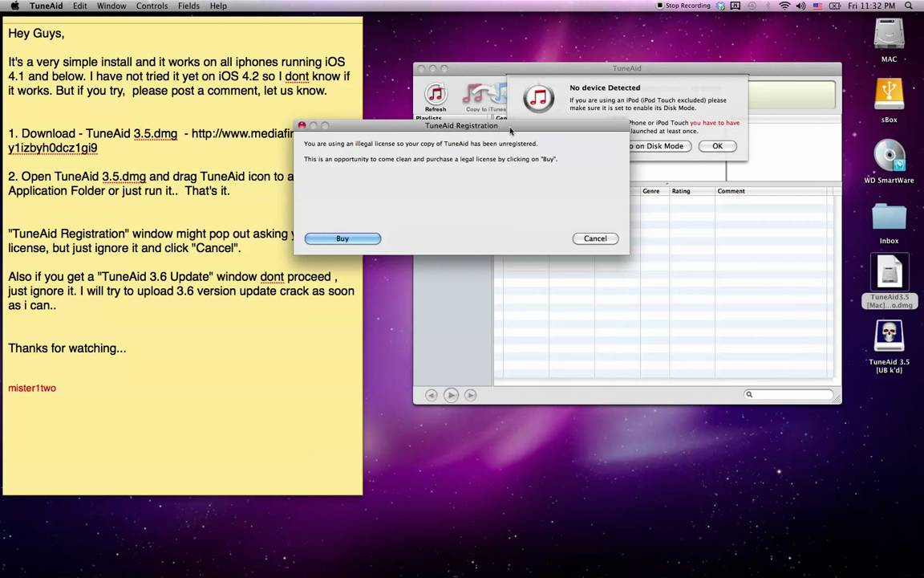This screenshot has width=924, height=578.
Task: Select the sBox USB drive desktop icon
Action: (889, 95)
